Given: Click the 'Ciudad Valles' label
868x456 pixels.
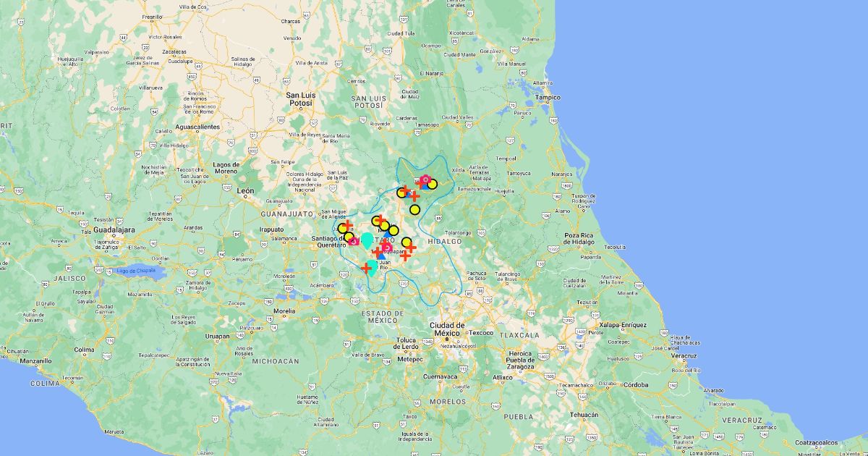Looking at the screenshot, I should 457,117.
